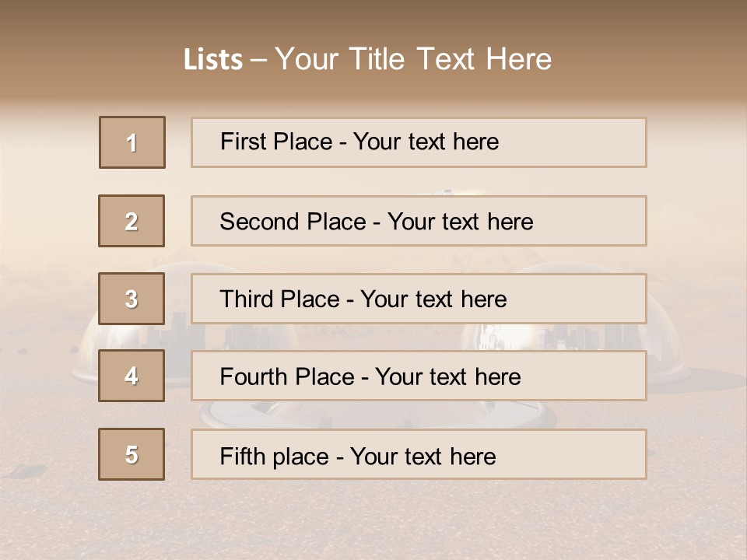
Task: Select the number 4 square
Action: coord(132,376)
